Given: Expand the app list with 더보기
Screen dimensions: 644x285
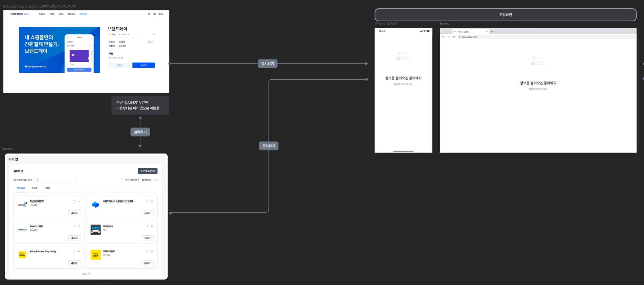Looking at the screenshot, I should point(86,274).
